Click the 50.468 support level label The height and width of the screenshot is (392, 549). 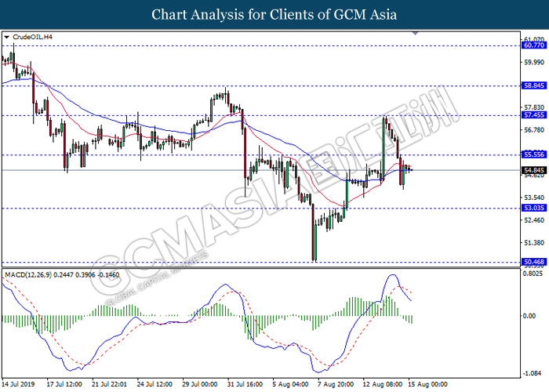point(533,262)
